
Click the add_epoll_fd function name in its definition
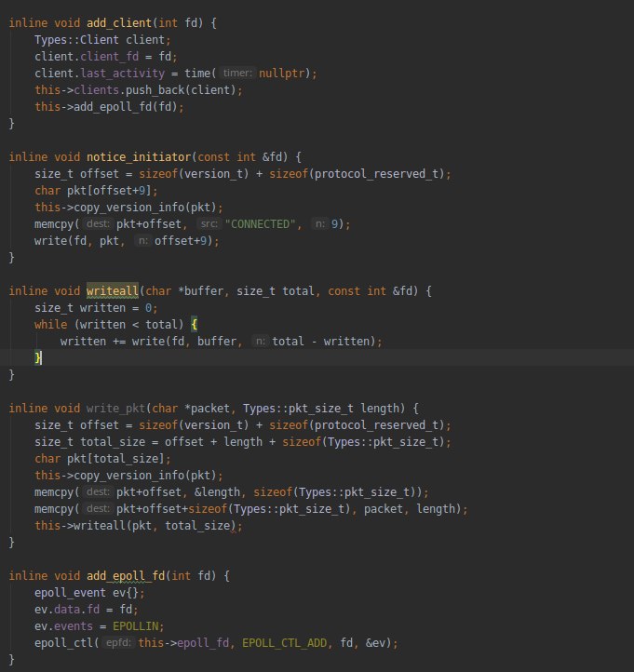pyautogui.click(x=126, y=575)
